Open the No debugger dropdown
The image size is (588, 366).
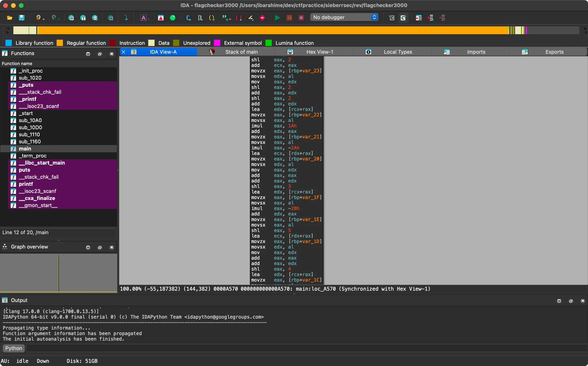tap(344, 17)
